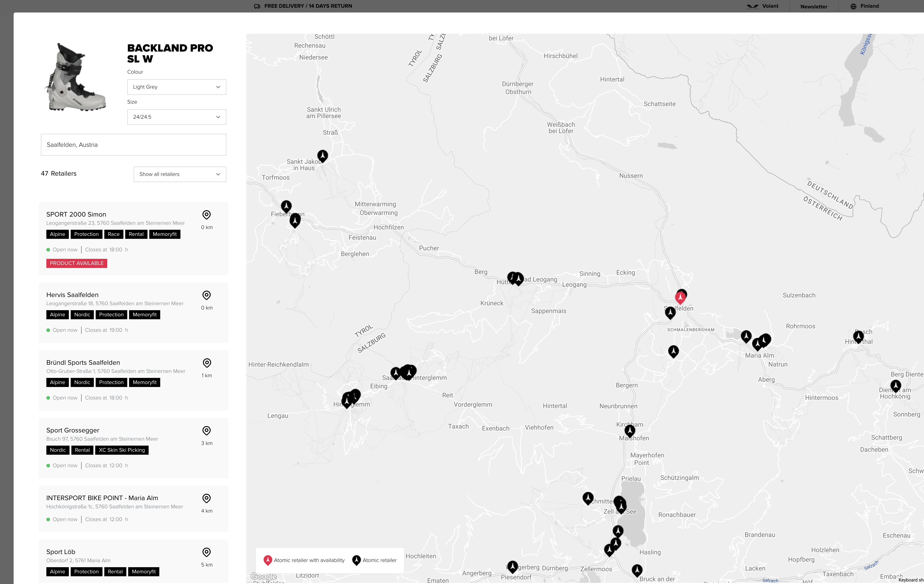Click the Rental tag on Sport Löb

tap(115, 572)
